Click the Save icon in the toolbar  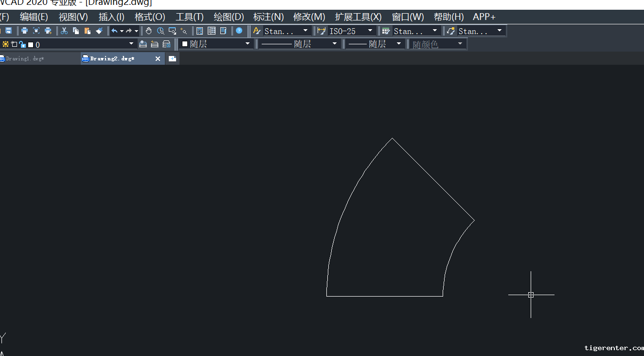tap(8, 31)
